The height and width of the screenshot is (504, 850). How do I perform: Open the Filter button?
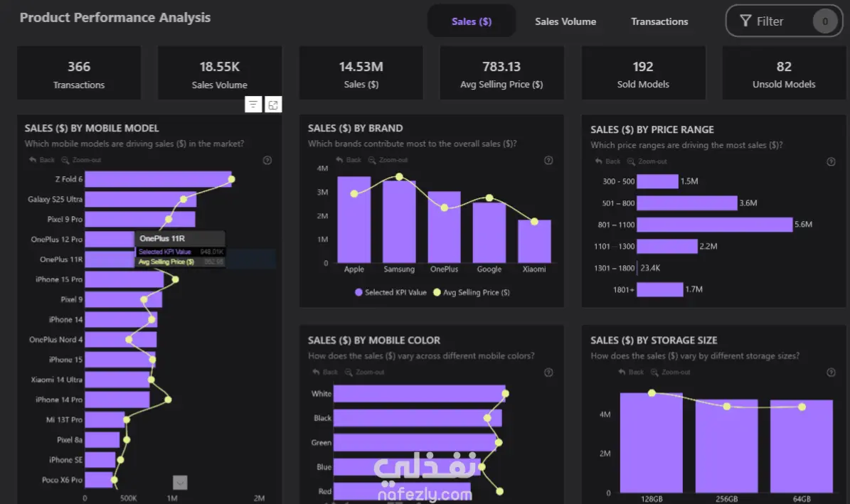tap(784, 21)
